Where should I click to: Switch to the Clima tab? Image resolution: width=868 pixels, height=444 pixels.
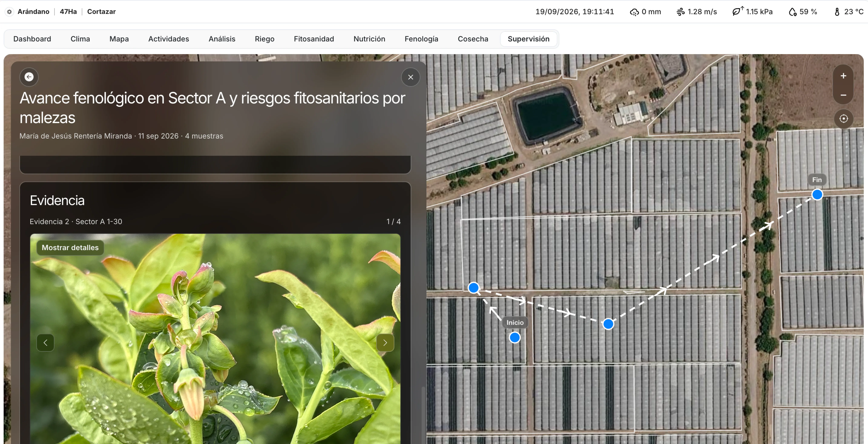coord(80,39)
